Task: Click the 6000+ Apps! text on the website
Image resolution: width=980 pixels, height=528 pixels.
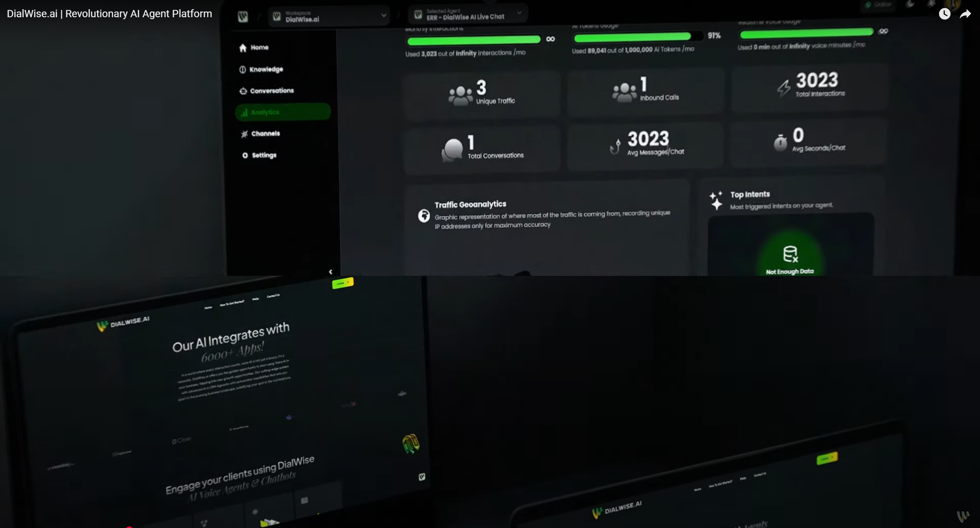Action: coord(232,353)
